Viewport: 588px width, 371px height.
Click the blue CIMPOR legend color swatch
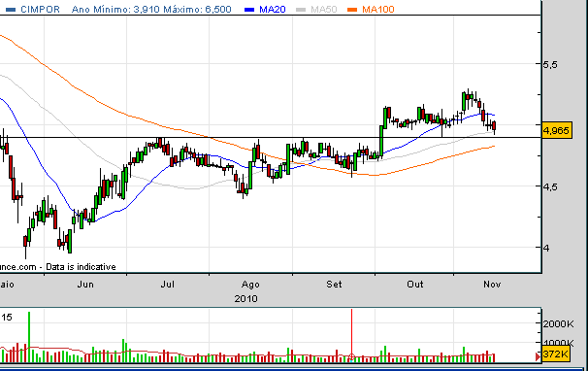11,10
